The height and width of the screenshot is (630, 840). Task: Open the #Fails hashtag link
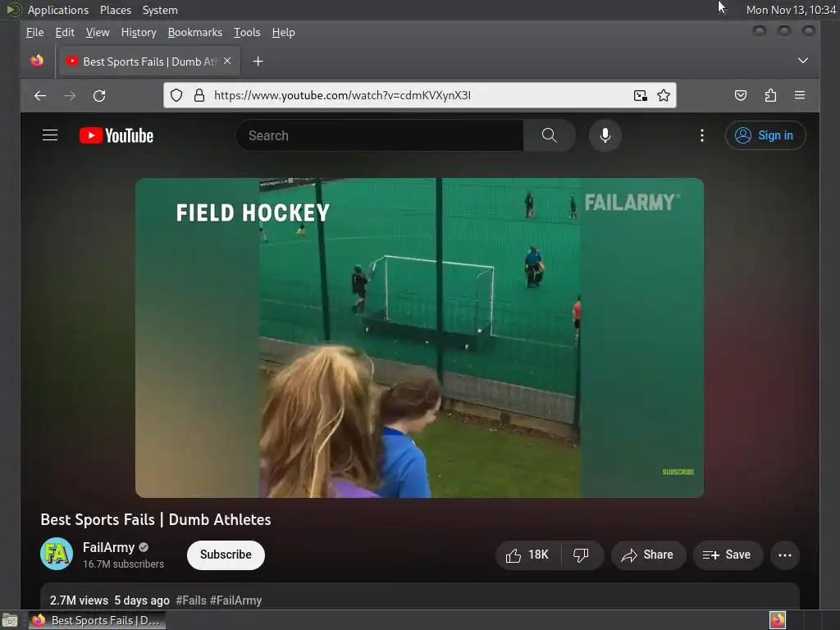190,600
